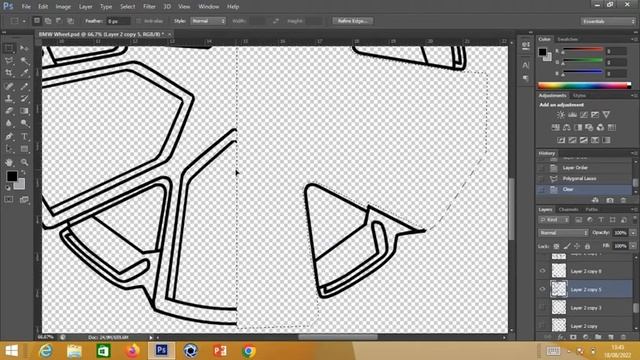640x360 pixels.
Task: Show Layer 2 copy 3 visibility box
Action: tap(542, 307)
